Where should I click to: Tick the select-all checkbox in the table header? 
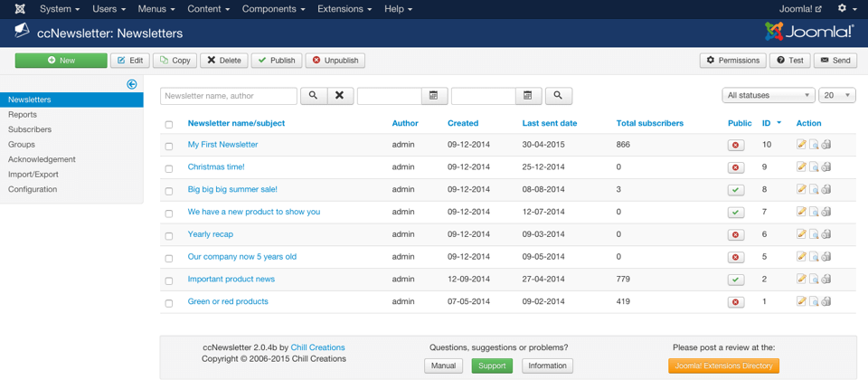pos(169,125)
